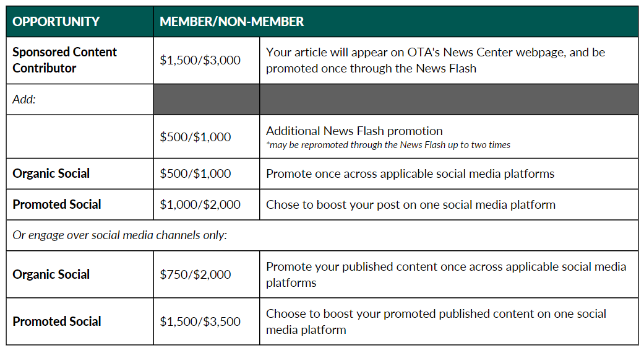The image size is (644, 350).
Task: Select the OTA's News Center webpage description
Action: pyautogui.click(x=436, y=60)
